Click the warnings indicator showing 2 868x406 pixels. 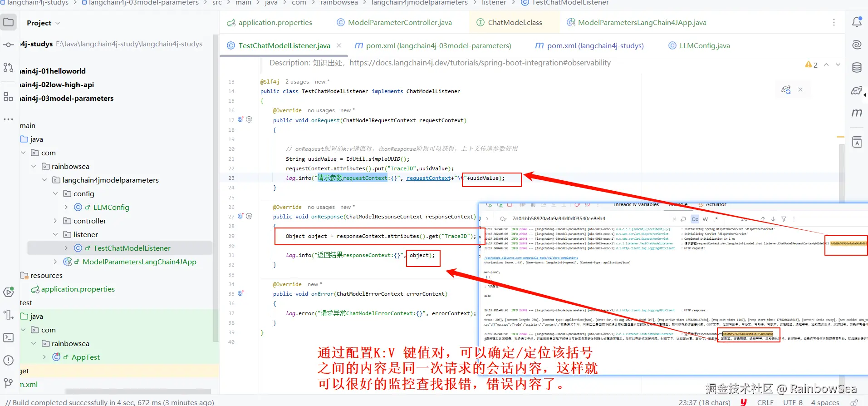[x=811, y=64]
